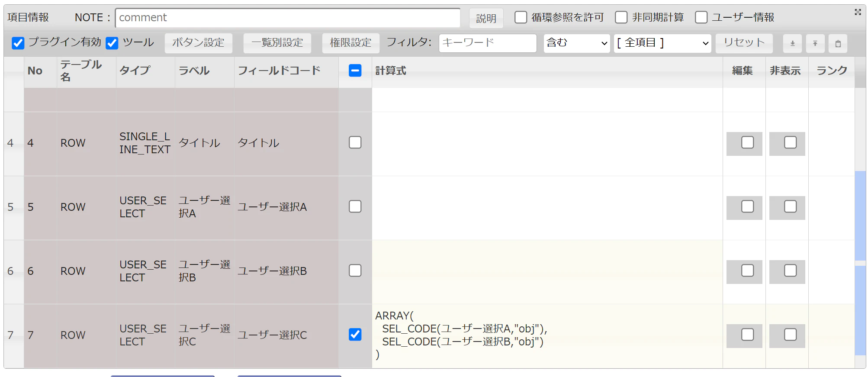Focus the NOTE comment input field

288,18
